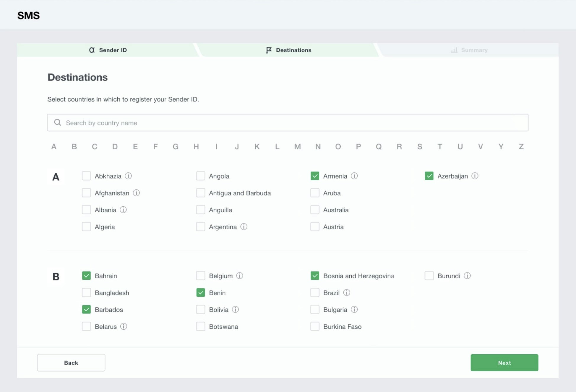Click info icon beside Belarus
The image size is (576, 392).
(124, 326)
